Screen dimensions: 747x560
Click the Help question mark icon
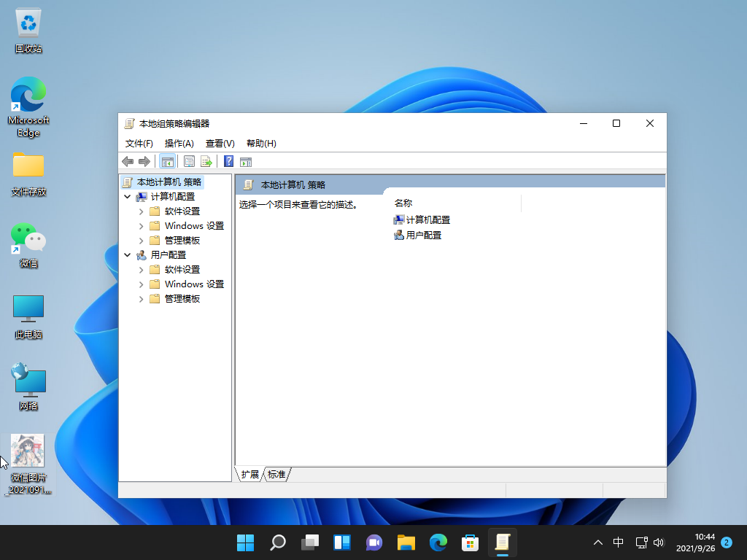[228, 161]
